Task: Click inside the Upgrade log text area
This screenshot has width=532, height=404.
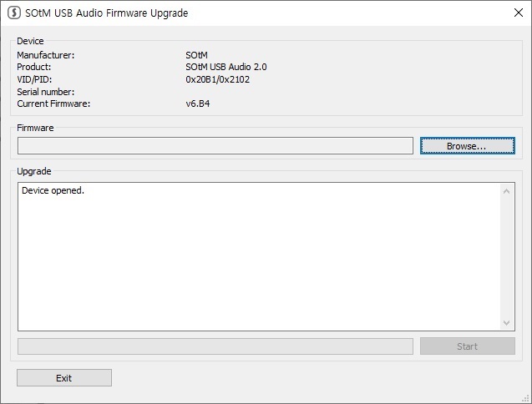Action: tap(259, 259)
